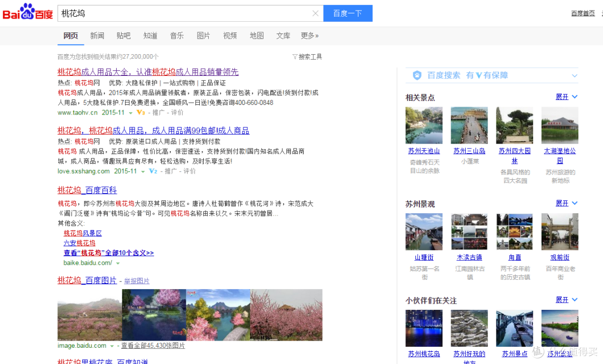603x364 pixels.
Task: Open the 地图 tab
Action: (x=256, y=36)
